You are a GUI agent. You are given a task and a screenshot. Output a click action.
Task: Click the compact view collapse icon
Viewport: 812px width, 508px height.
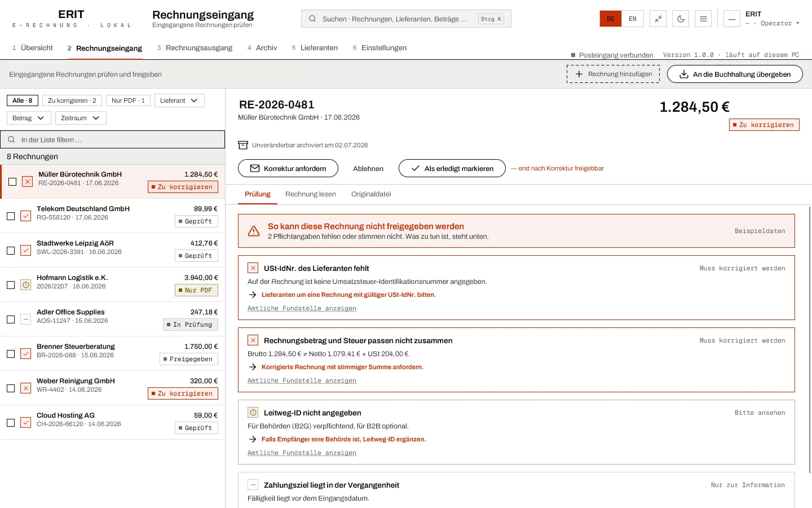[x=658, y=19]
